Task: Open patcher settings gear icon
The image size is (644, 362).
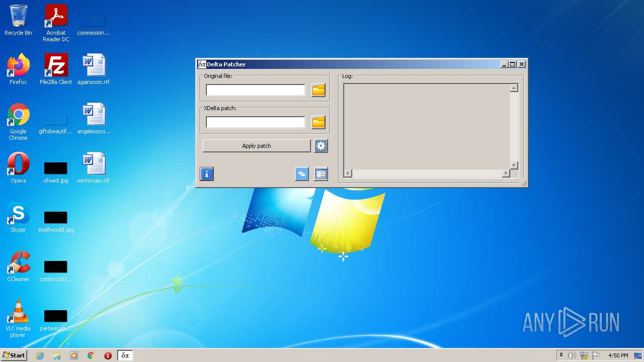Action: tap(321, 146)
